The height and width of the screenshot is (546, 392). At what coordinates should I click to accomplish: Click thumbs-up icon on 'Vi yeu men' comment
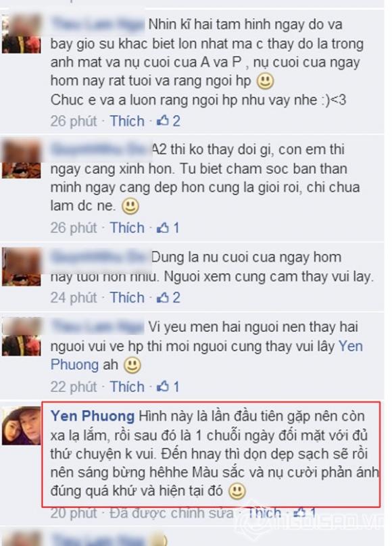pos(163,387)
